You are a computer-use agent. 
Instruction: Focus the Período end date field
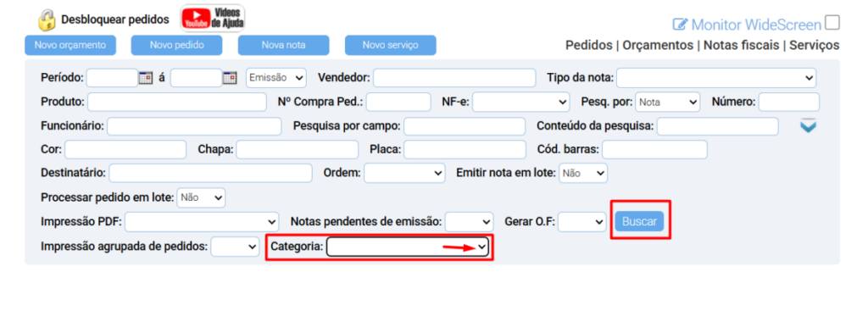click(196, 78)
